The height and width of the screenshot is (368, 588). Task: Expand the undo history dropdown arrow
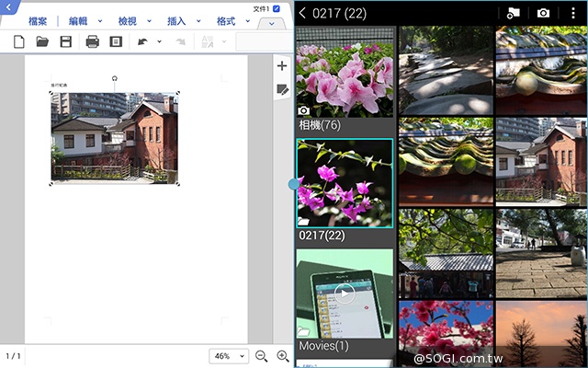159,41
